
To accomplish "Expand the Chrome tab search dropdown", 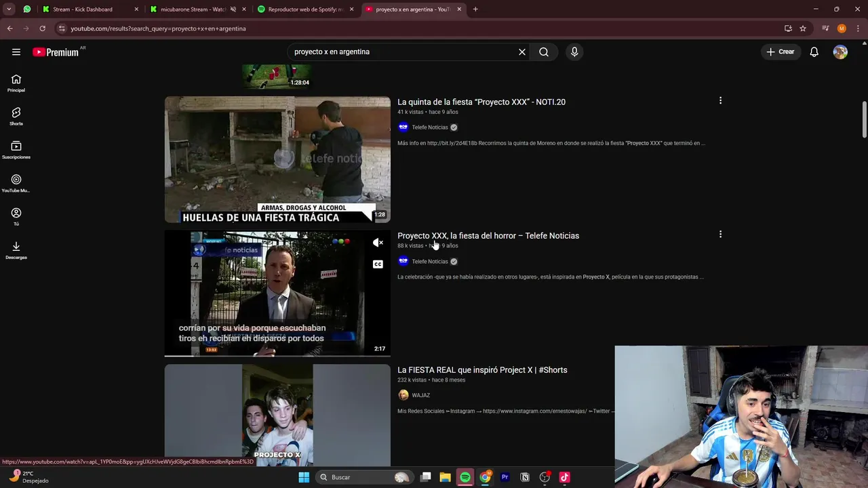I will [9, 9].
